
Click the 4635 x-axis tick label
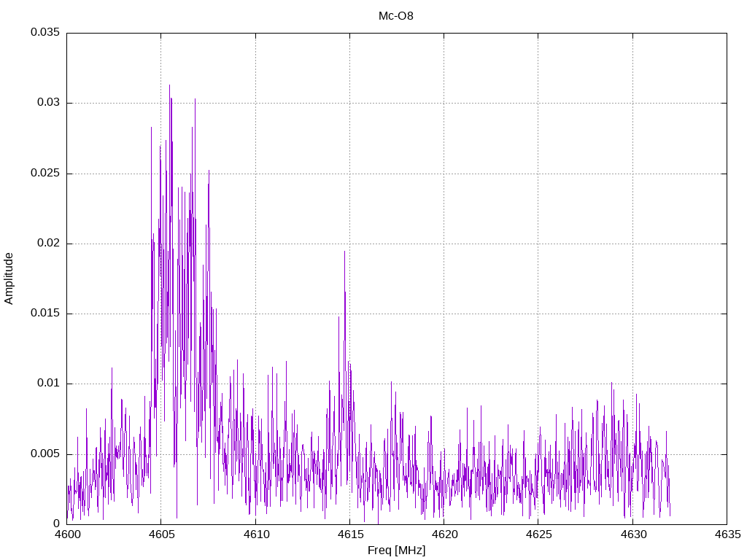coord(727,534)
